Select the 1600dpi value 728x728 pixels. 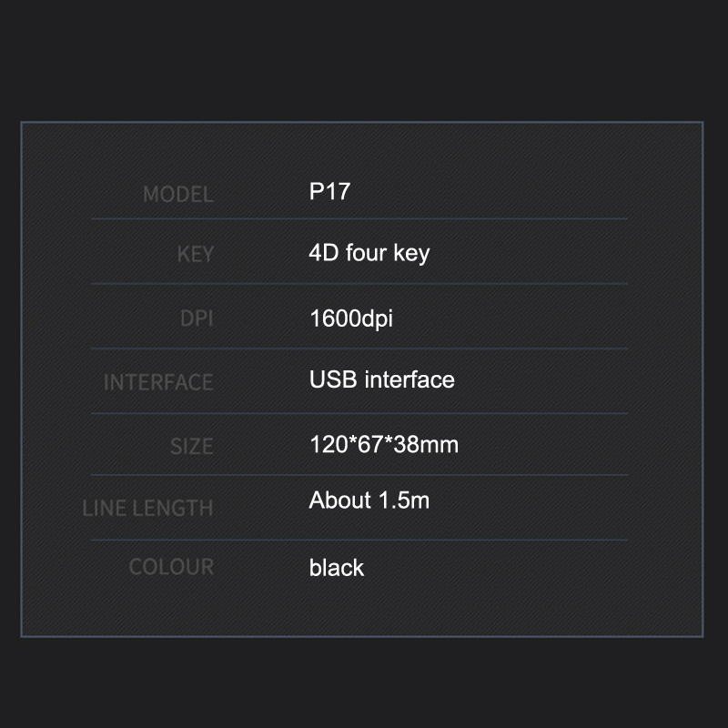351,318
